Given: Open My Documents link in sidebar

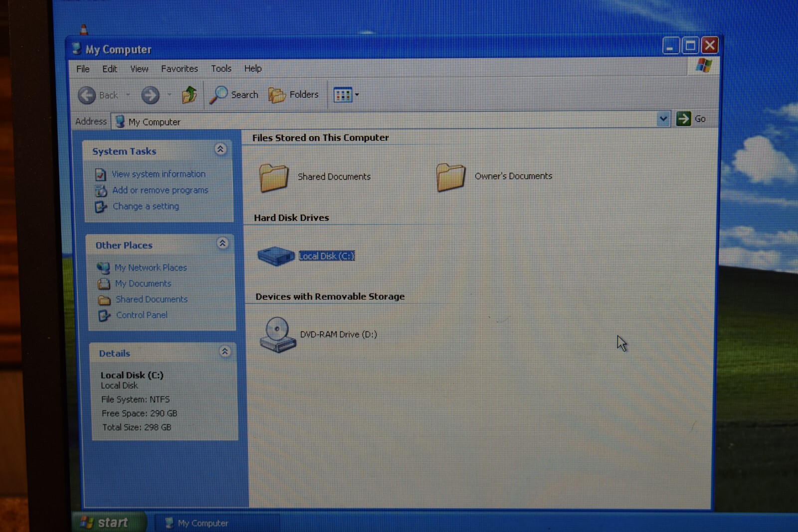Looking at the screenshot, I should pos(143,283).
